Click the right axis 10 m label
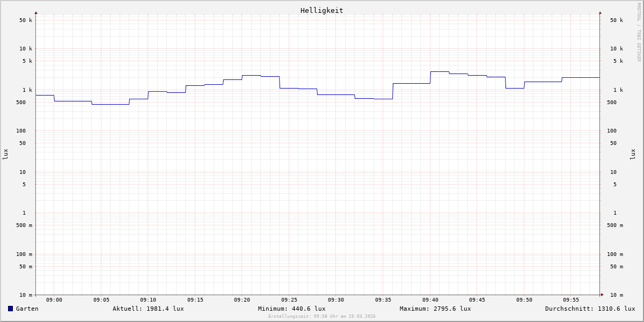 (617, 295)
